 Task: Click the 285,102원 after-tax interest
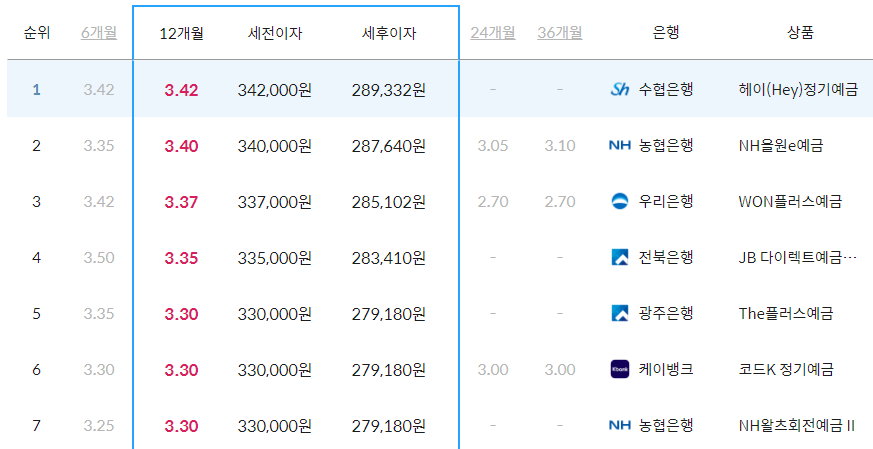(x=389, y=202)
